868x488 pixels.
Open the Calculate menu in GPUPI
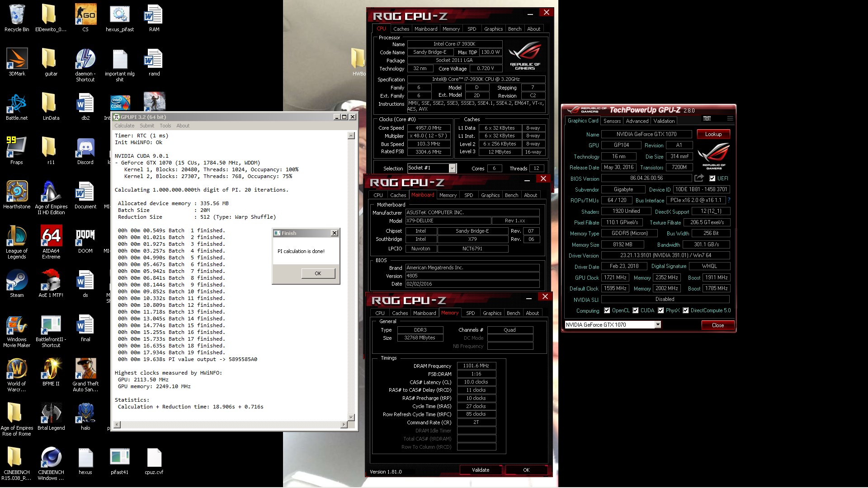pos(124,126)
